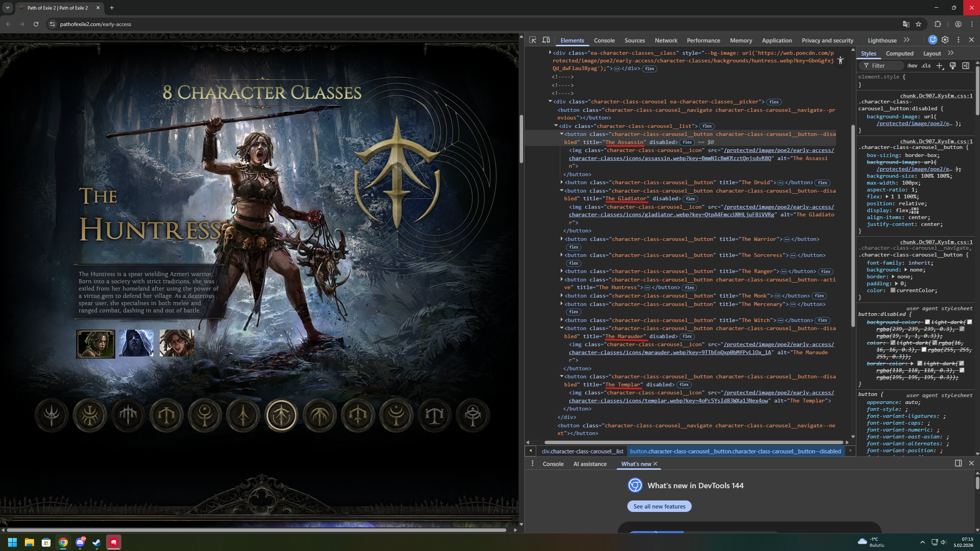980x551 pixels.
Task: Select The Warrior class icon in carousel
Action: click(x=167, y=415)
